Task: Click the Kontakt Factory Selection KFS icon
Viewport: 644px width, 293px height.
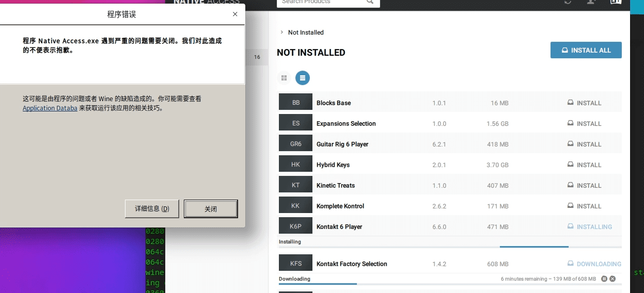Action: (296, 263)
